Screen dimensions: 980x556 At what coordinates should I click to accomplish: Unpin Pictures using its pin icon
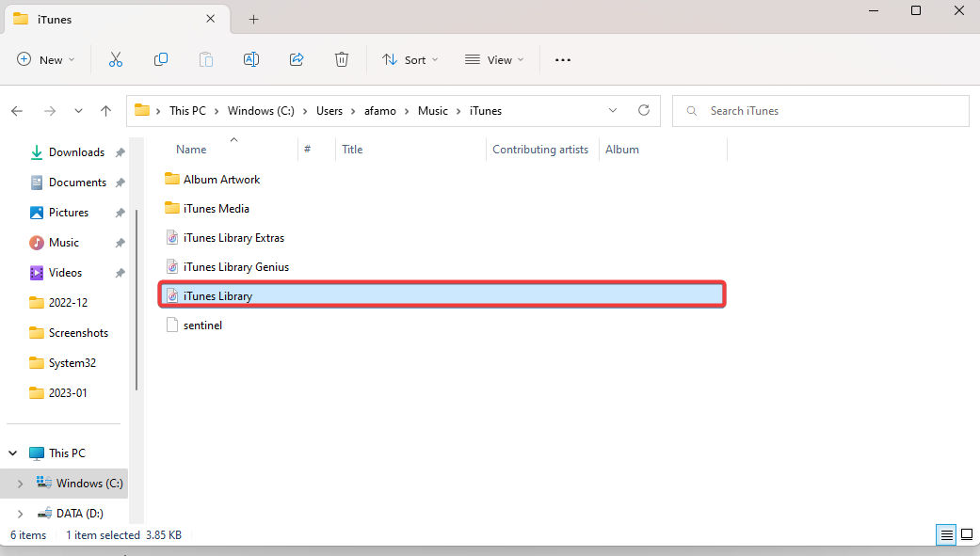[120, 213]
